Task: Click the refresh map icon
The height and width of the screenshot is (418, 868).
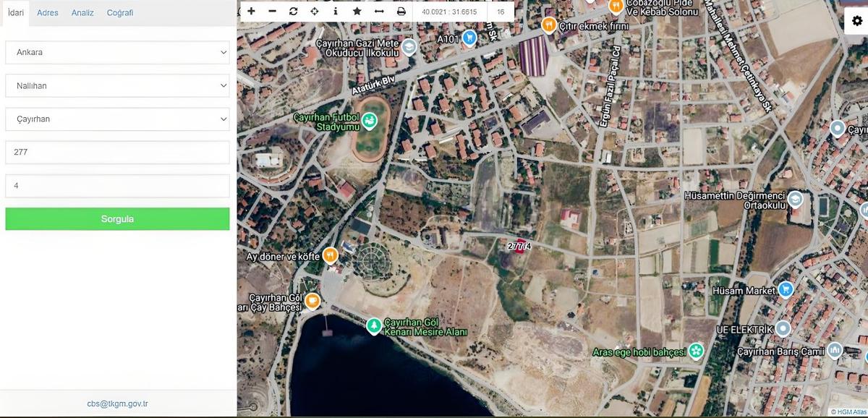Action: pos(293,12)
